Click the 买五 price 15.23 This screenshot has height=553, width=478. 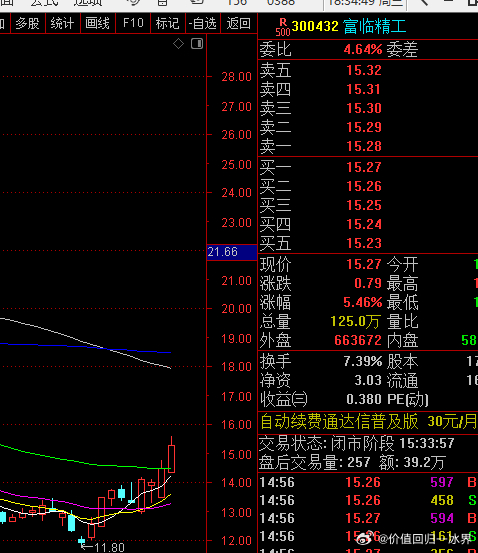pyautogui.click(x=364, y=243)
